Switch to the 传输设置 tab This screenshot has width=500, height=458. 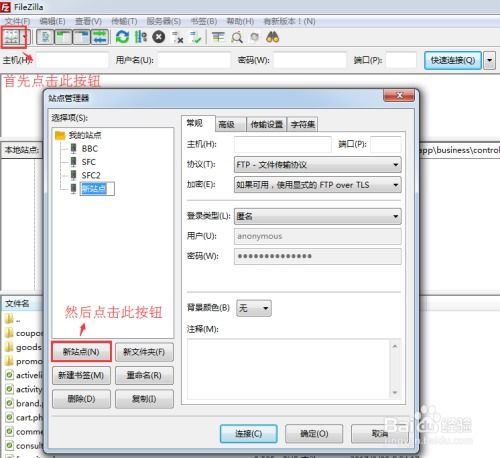(x=266, y=124)
